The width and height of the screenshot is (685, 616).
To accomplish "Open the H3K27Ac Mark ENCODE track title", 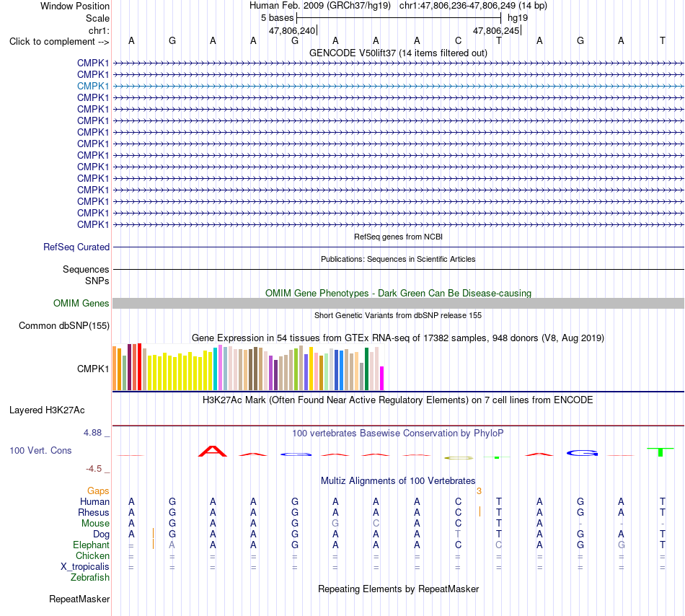I will (x=398, y=400).
